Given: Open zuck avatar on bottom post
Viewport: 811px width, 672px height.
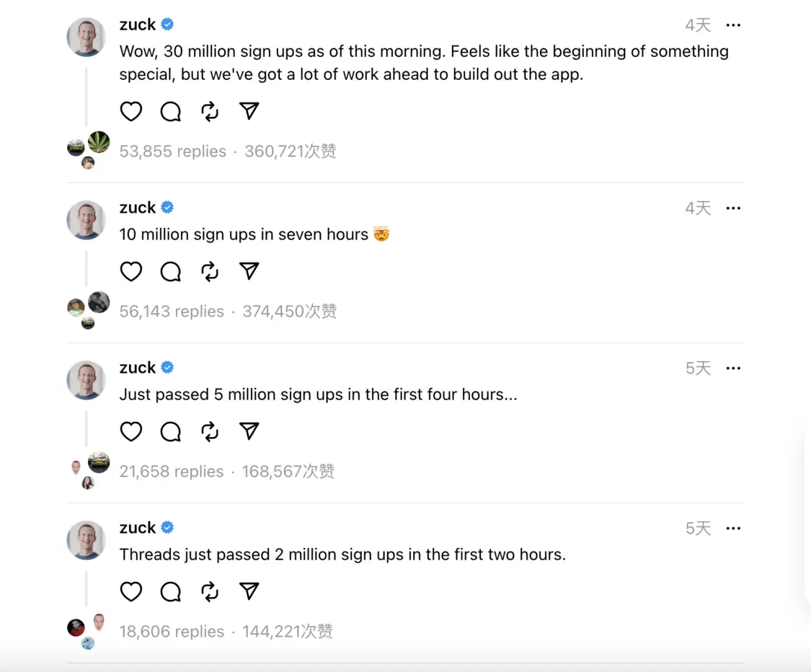Looking at the screenshot, I should pyautogui.click(x=87, y=540).
